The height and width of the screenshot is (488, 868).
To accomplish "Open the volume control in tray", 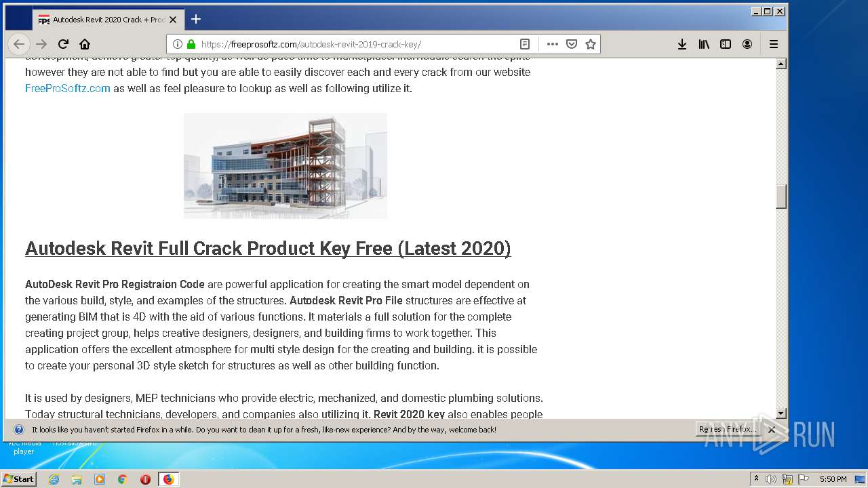I will (x=771, y=479).
